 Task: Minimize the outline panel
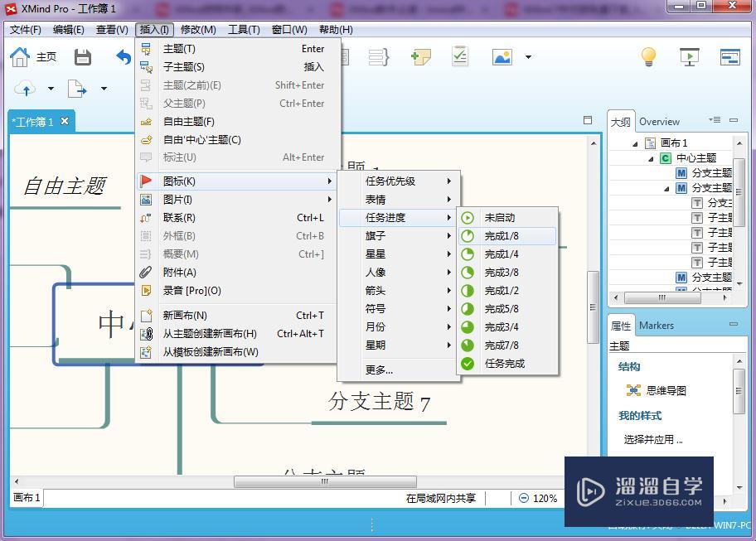734,120
